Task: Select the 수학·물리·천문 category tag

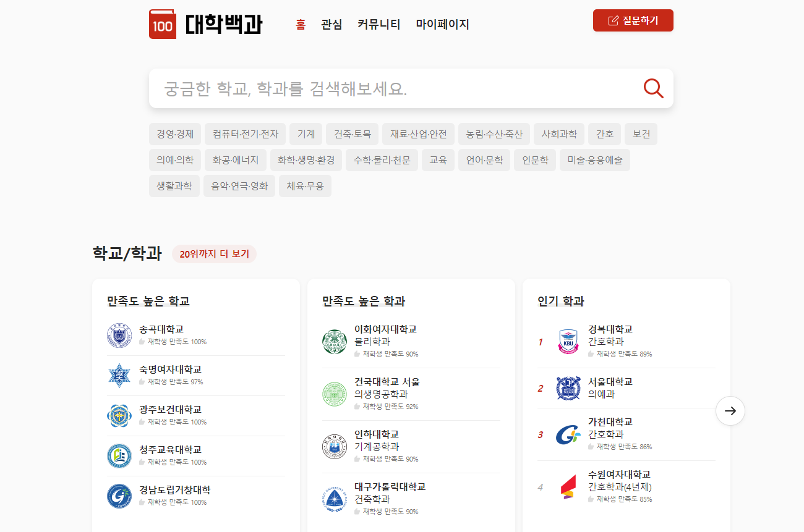Action: coord(382,160)
